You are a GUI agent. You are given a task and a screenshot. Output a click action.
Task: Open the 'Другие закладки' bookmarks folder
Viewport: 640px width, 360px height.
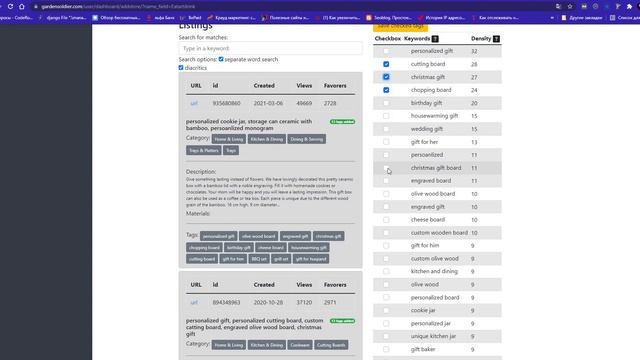pos(582,18)
